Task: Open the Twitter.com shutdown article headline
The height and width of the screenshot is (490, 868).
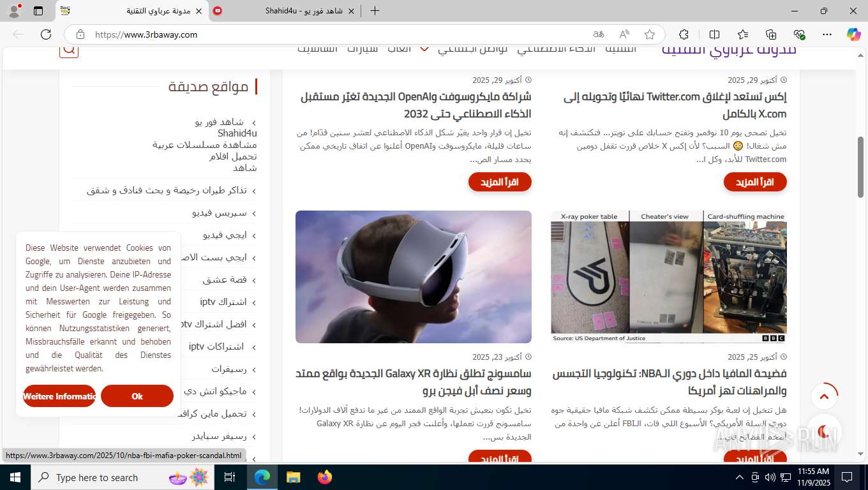Action: point(675,105)
